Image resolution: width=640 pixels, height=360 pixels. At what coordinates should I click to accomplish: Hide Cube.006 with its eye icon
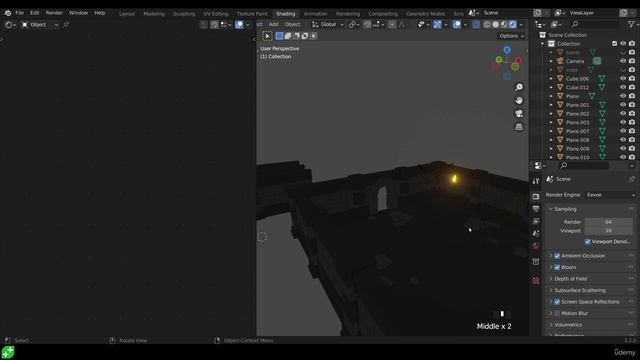pos(623,79)
